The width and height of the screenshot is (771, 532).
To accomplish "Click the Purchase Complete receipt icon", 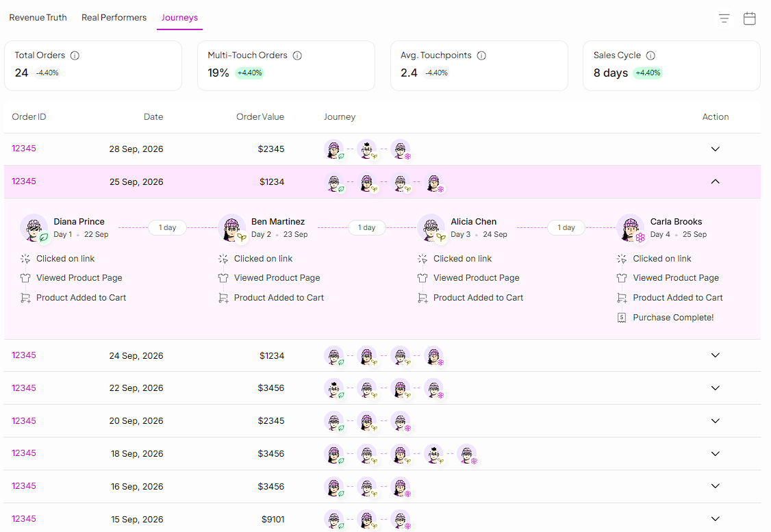I will [622, 318].
